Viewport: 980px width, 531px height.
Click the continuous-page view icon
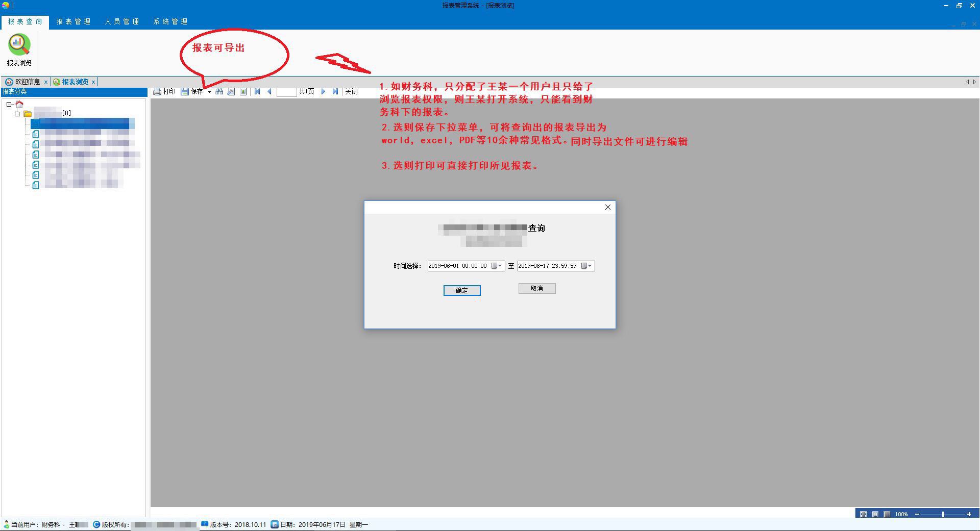tap(887, 514)
